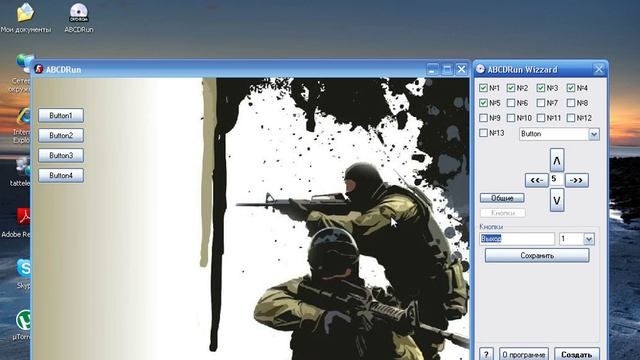Click the move left <<- button
This screenshot has width=640, height=360.
(x=536, y=180)
